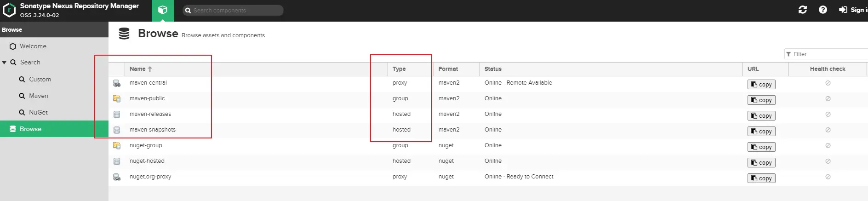Viewport: 868px width, 201px height.
Task: Click the maven-public group folder icon
Action: coord(117,99)
